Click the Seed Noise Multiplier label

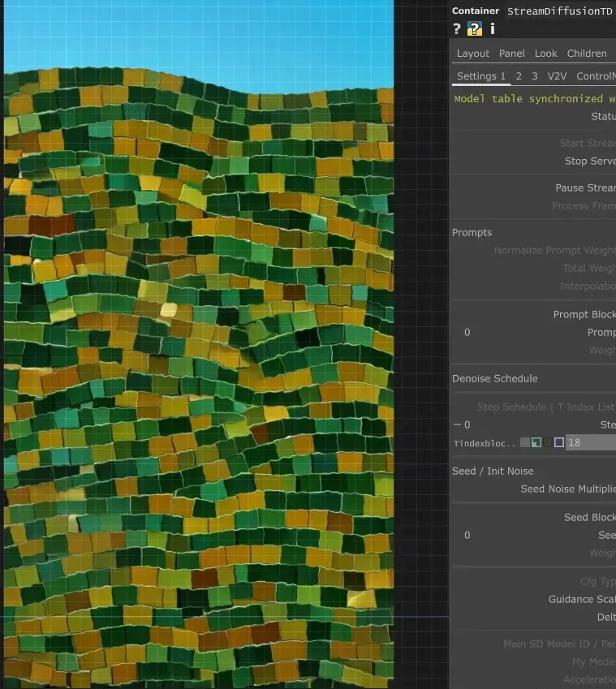pos(568,489)
